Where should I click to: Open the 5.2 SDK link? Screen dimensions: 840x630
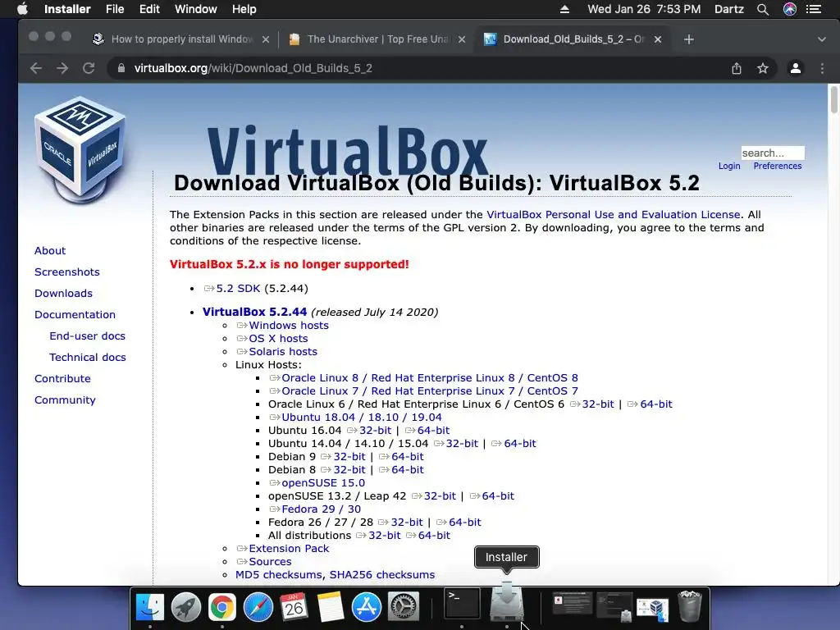coord(238,288)
